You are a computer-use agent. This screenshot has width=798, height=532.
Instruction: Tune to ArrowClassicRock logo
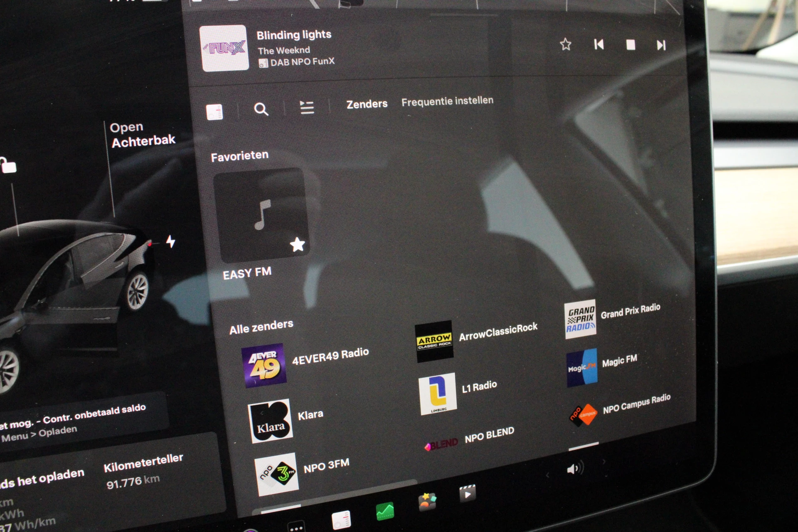pos(434,341)
